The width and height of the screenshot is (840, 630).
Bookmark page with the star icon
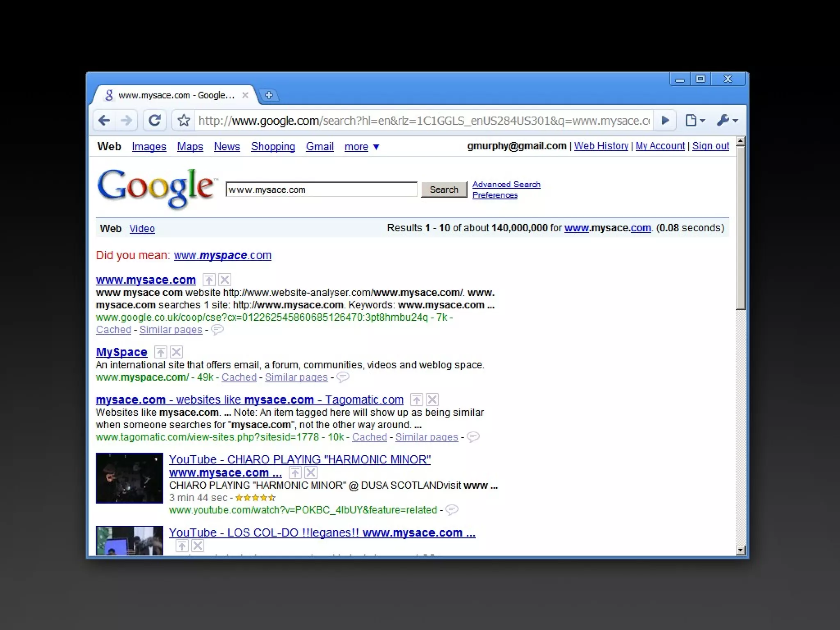pos(184,121)
